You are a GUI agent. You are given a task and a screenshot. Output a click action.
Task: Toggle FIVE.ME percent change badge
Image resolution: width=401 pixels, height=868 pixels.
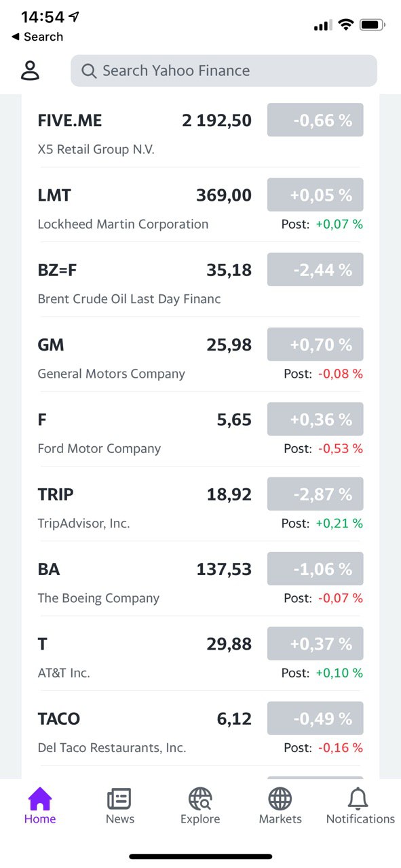click(x=315, y=120)
